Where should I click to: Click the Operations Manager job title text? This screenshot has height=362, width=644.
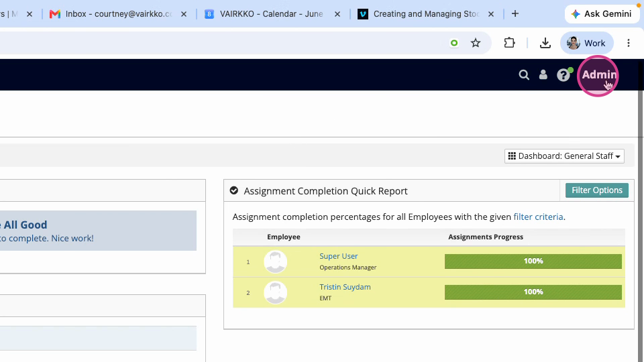348,267
